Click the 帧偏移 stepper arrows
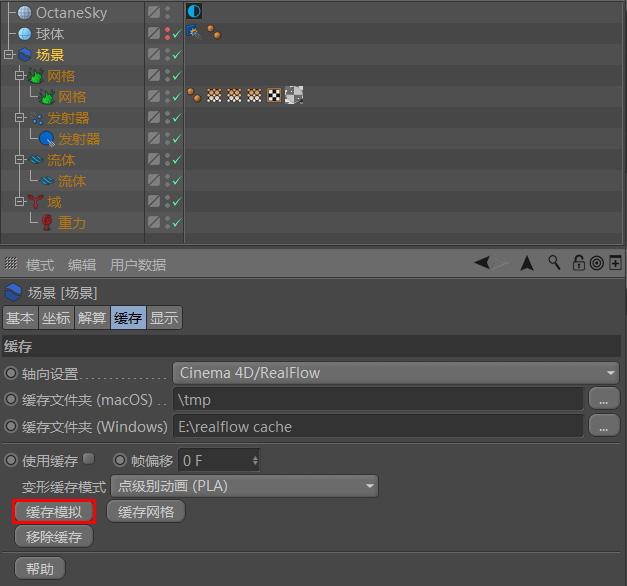This screenshot has width=627, height=586. tap(255, 460)
